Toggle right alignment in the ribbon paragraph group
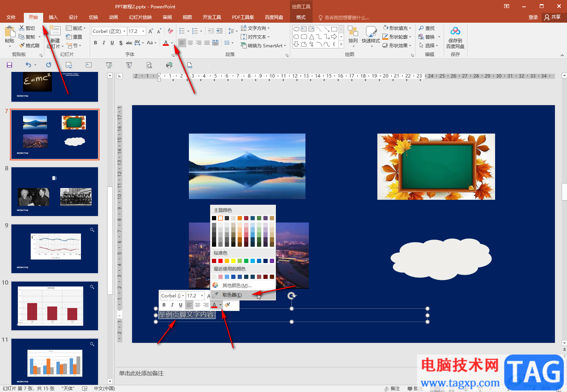Screen dimensions: 567x392 point(199,43)
